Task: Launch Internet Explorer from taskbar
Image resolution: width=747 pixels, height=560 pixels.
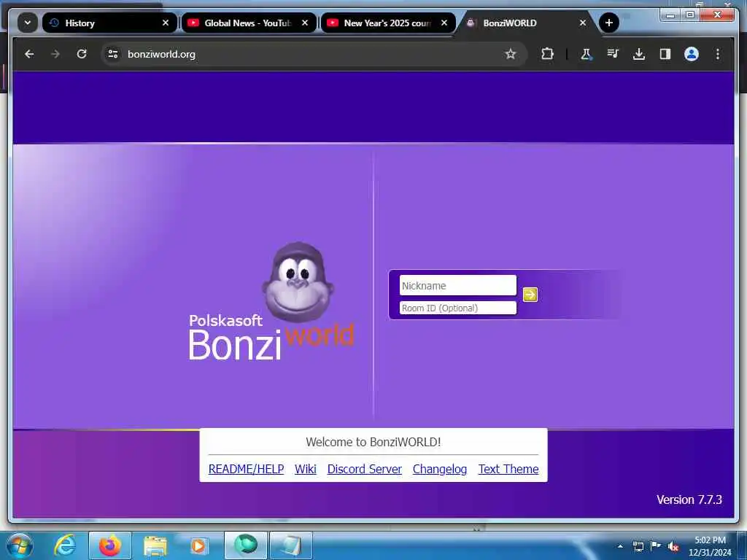Action: tap(65, 545)
